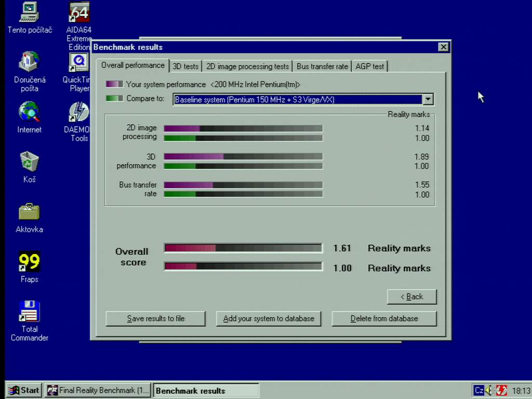Open the Start menu

(x=24, y=390)
